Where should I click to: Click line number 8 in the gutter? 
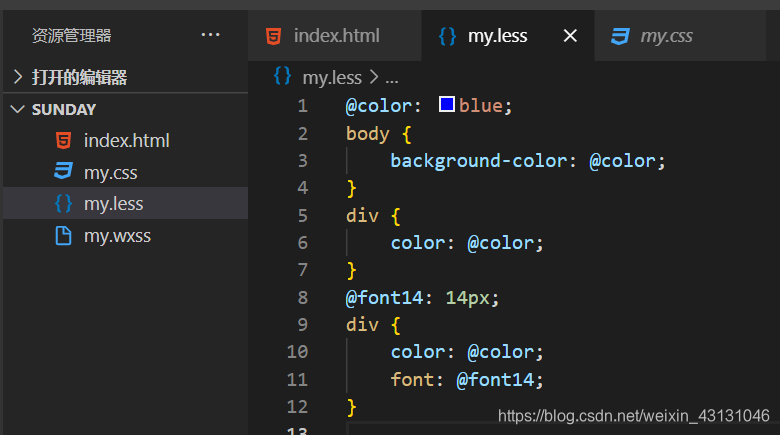pyautogui.click(x=302, y=298)
